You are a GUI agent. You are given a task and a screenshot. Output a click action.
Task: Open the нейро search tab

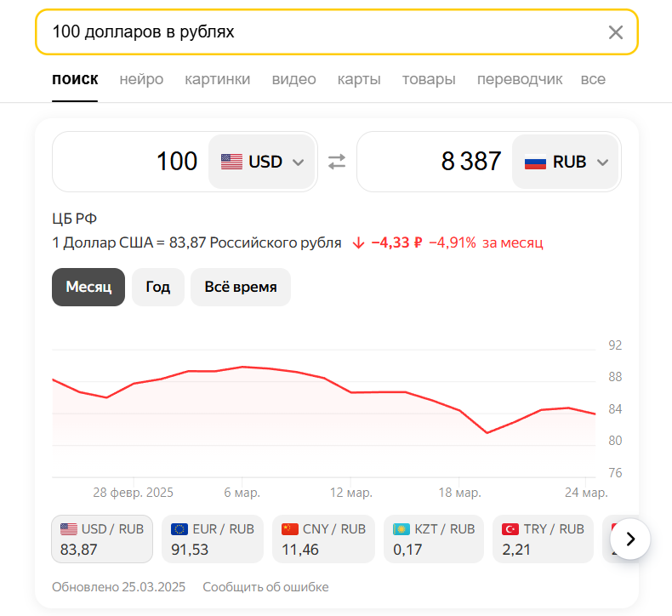[141, 79]
